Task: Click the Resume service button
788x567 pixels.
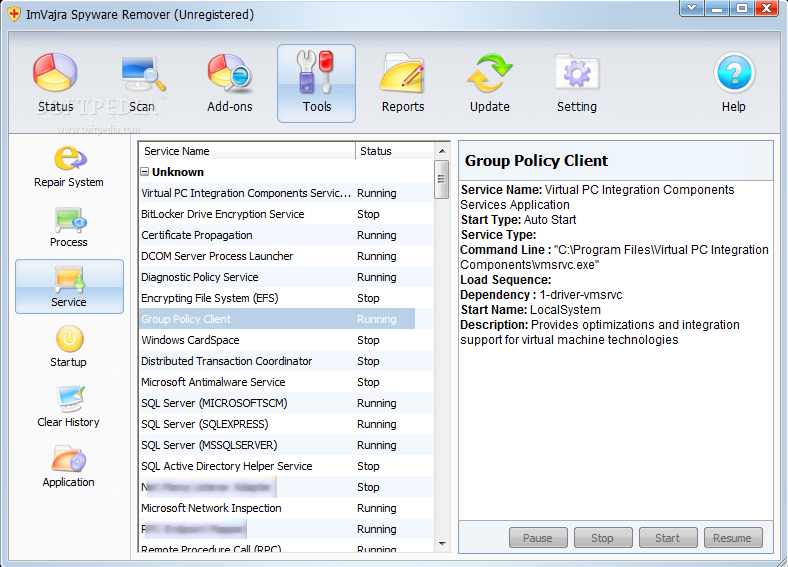Action: click(733, 538)
